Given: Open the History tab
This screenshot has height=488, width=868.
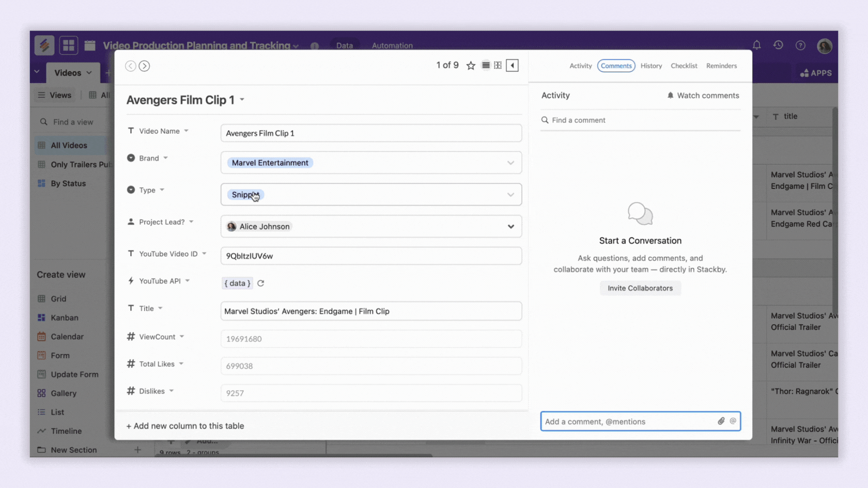Looking at the screenshot, I should 651,66.
